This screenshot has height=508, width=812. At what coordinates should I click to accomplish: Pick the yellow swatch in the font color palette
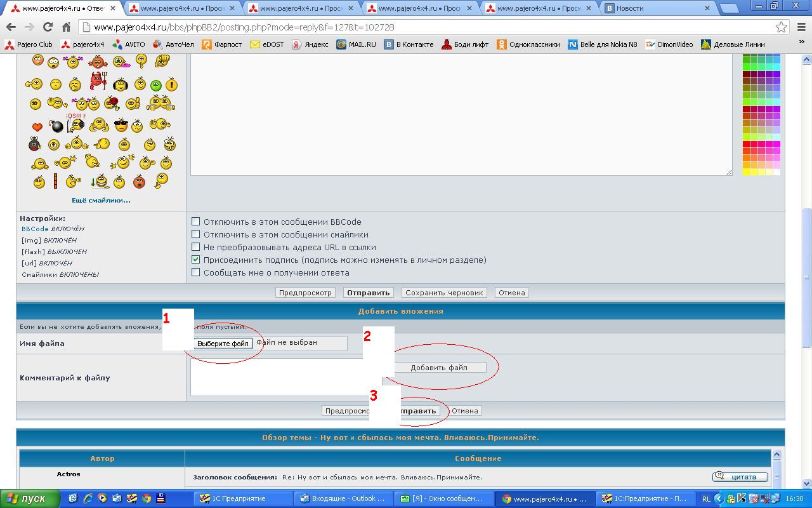pos(747,172)
